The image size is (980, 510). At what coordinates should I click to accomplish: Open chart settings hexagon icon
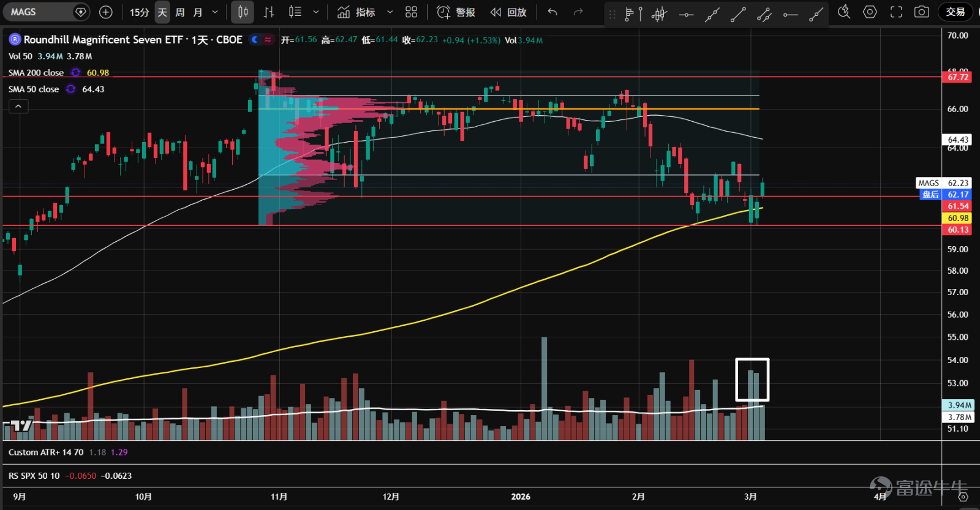[870, 12]
